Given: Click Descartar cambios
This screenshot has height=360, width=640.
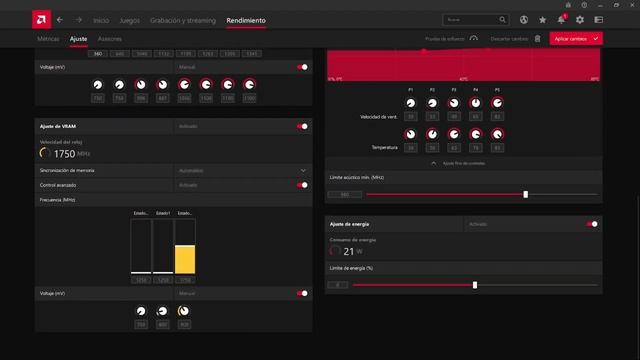Looking at the screenshot, I should tap(509, 39).
